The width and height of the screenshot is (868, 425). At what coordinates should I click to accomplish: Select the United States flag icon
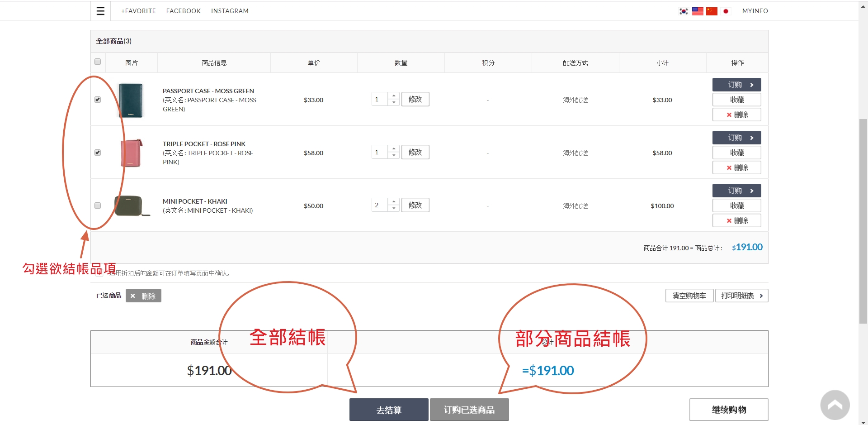698,11
